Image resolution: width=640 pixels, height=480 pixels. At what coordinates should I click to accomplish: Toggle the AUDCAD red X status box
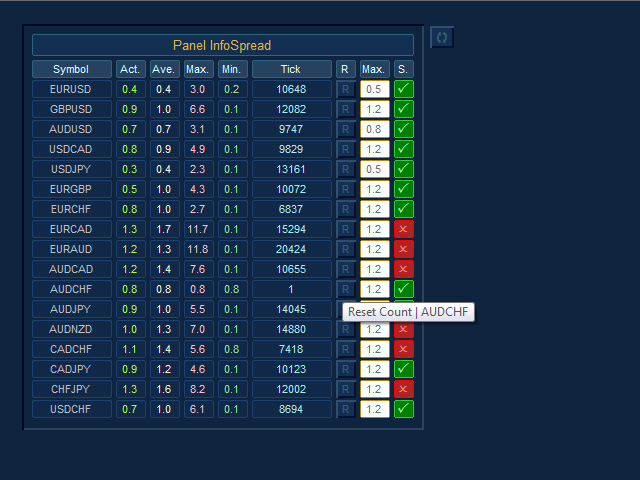pos(403,269)
